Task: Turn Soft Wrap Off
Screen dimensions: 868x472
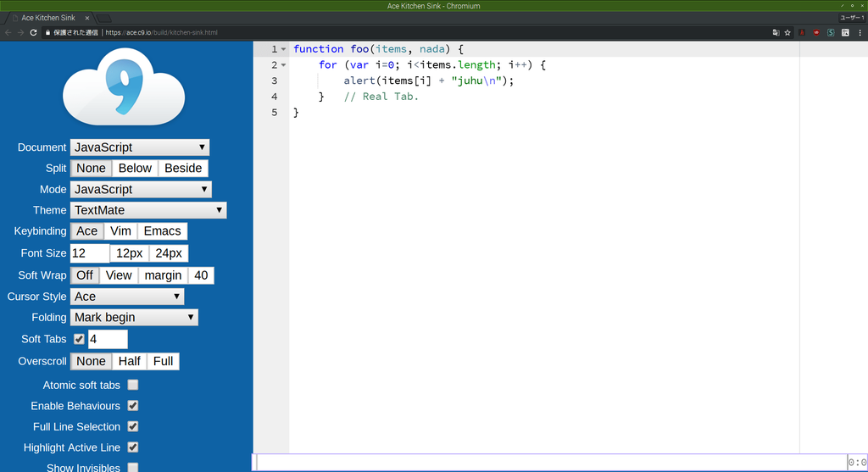Action: (85, 275)
